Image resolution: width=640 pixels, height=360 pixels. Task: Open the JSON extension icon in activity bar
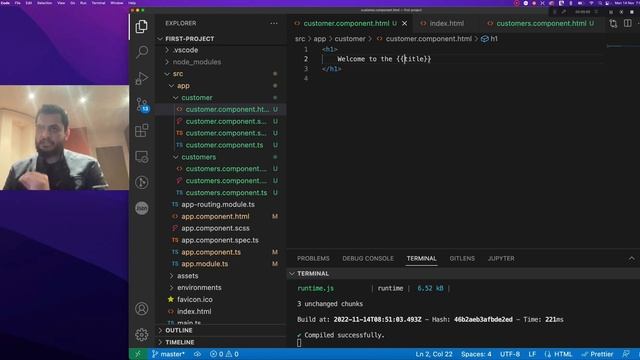(142, 208)
